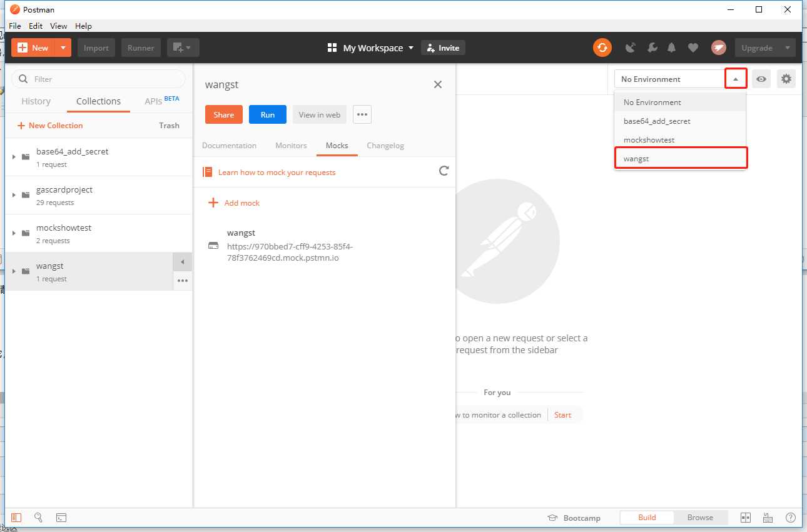Select base64_add_secret environment option
The height and width of the screenshot is (532, 807).
[681, 121]
